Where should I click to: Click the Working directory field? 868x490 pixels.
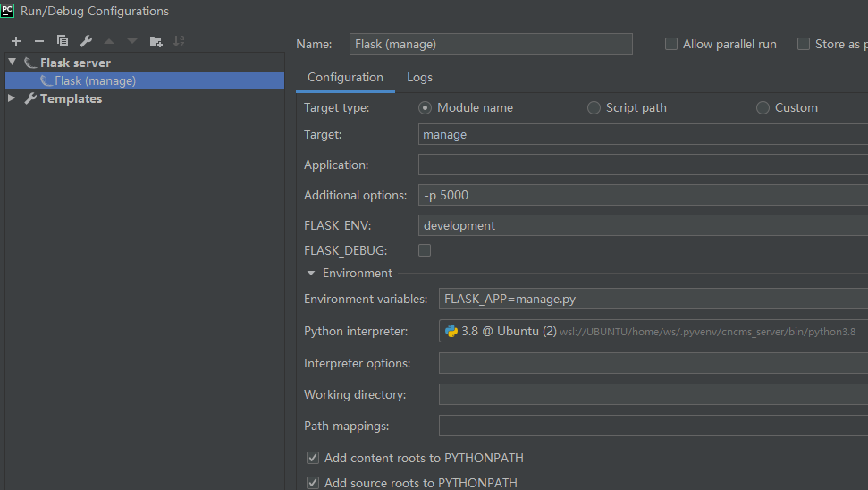653,394
